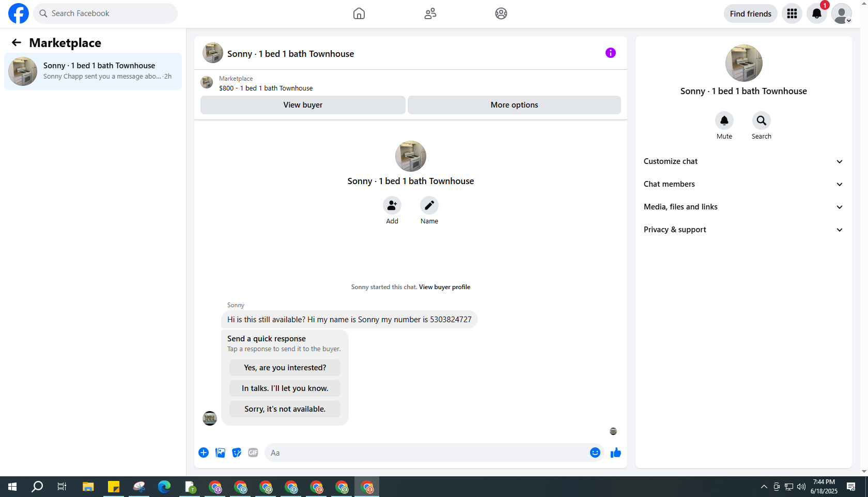Open the View buyer profile link
Viewport: 868px width, 497px height.
tap(444, 287)
